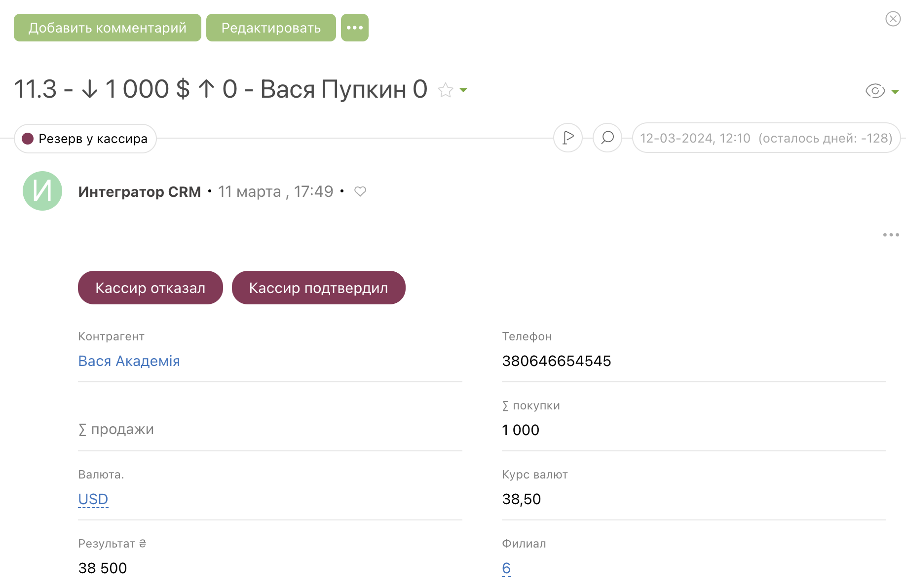Screen dimensions: 906x588
Task: Click the USD currency link
Action: (93, 499)
